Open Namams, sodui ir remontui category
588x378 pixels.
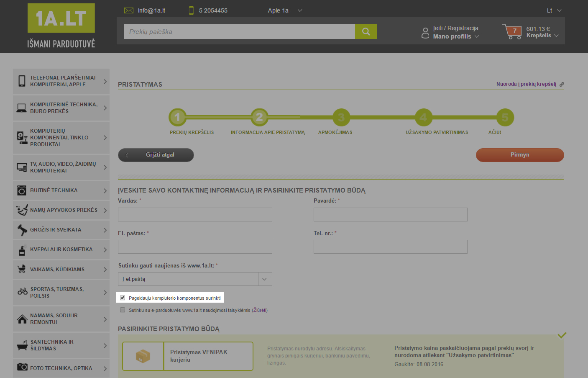coord(61,319)
